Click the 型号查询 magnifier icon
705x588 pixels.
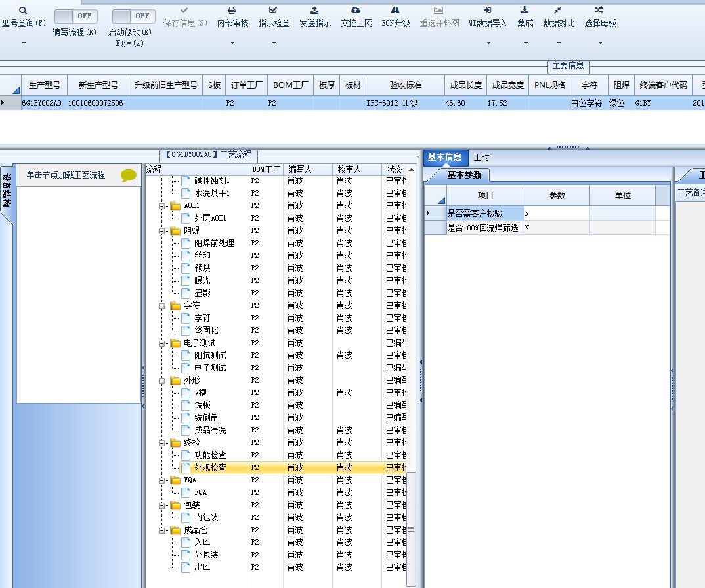(x=23, y=10)
